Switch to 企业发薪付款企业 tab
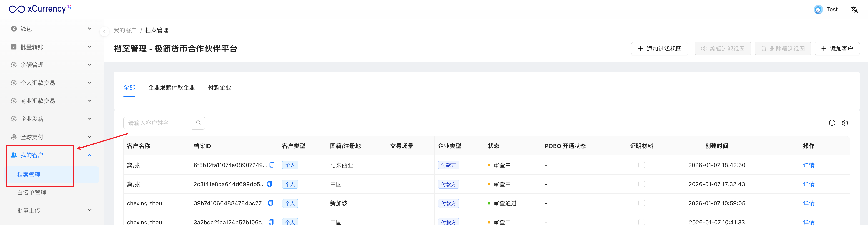Screen dimensions: 868x225 (172, 87)
